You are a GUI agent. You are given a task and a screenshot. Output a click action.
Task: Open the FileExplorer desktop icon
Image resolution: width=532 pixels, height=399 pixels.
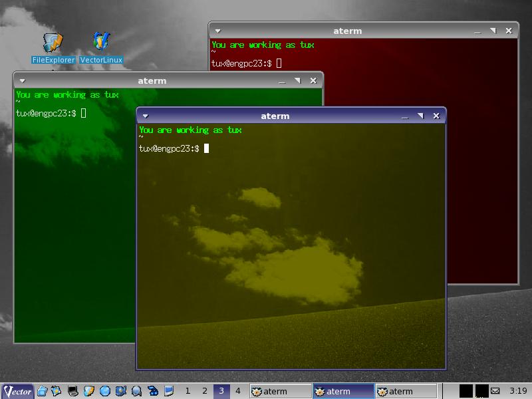[x=53, y=43]
